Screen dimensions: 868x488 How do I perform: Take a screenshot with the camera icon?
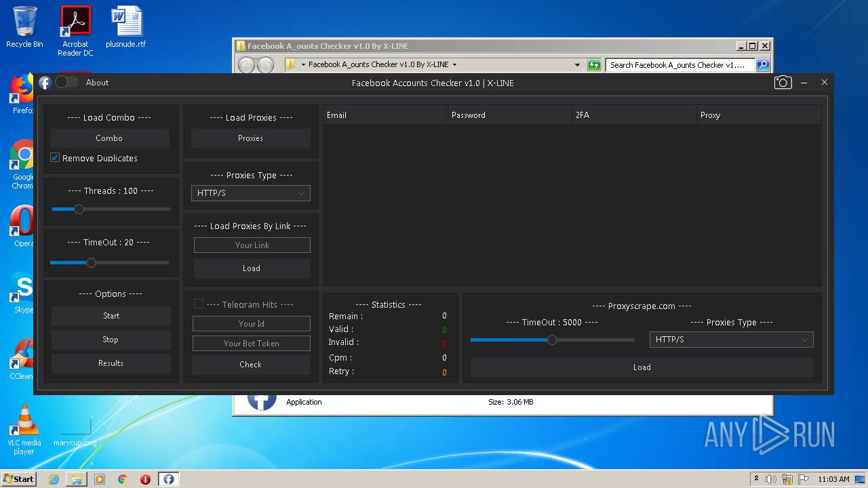coord(783,83)
